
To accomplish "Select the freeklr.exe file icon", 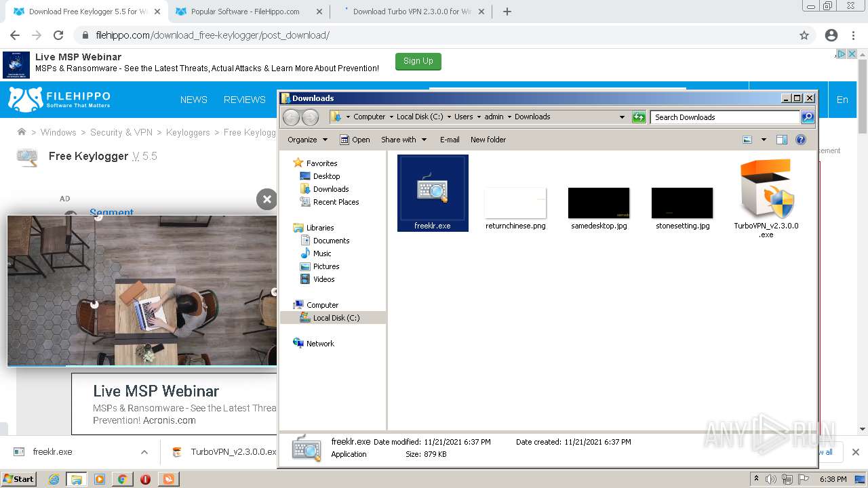I will pyautogui.click(x=433, y=193).
